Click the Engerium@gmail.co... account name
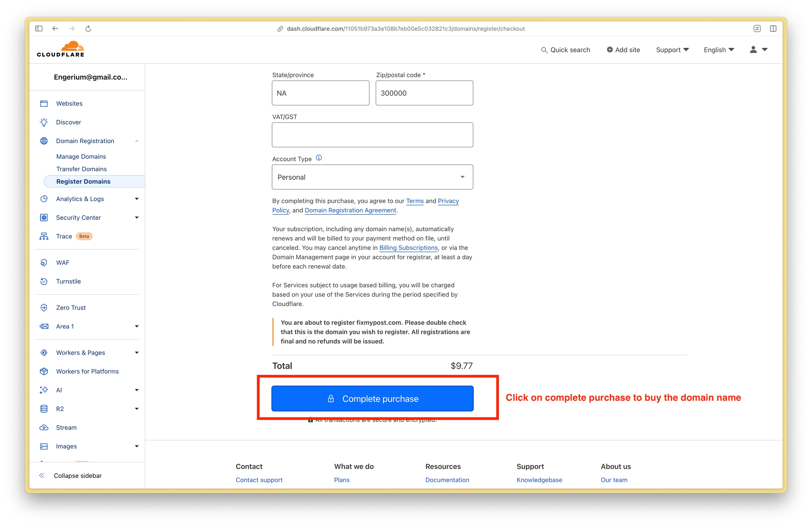The height and width of the screenshot is (526, 812). [x=91, y=77]
